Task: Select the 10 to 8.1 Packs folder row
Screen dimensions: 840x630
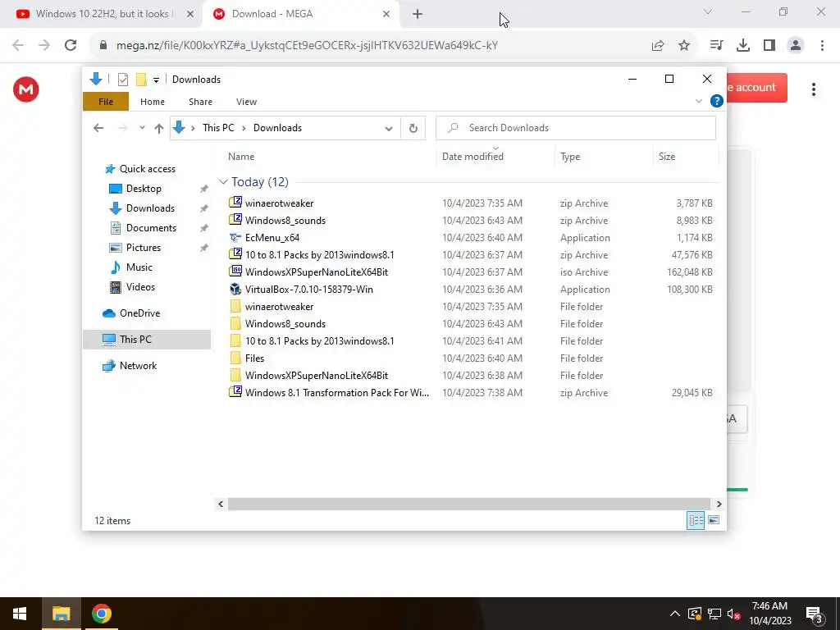Action: [x=470, y=340]
